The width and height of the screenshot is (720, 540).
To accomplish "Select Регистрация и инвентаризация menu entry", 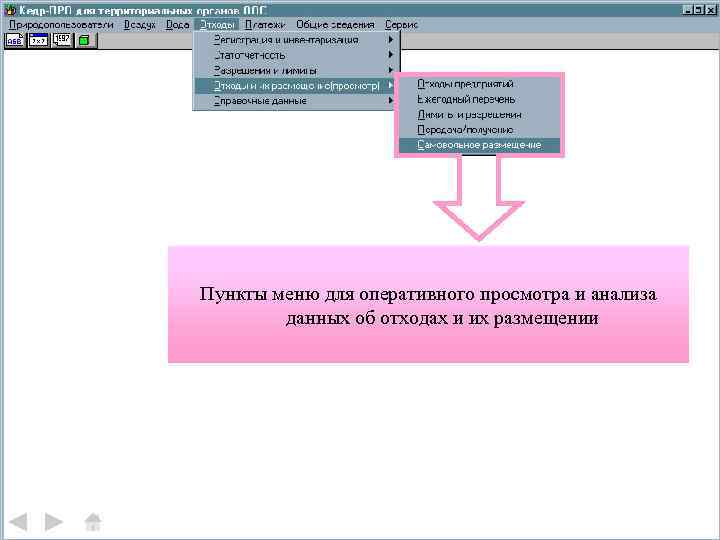I will pyautogui.click(x=296, y=40).
